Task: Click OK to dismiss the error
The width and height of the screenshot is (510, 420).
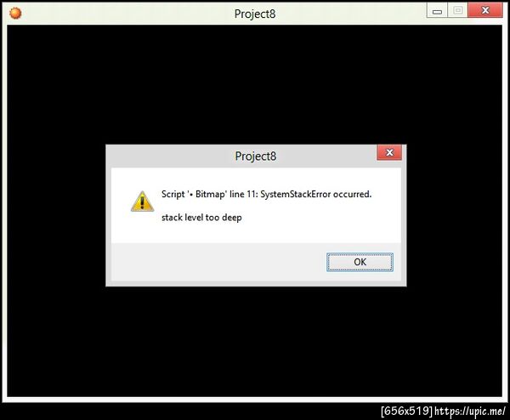Action: click(360, 262)
